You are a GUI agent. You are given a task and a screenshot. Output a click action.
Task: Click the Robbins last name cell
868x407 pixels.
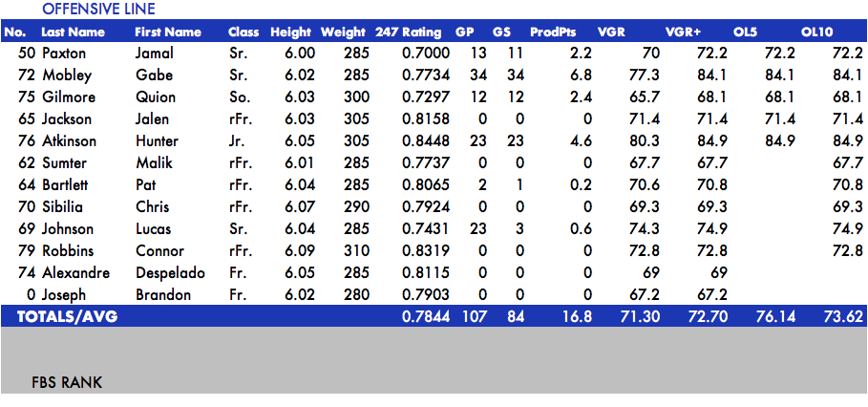click(68, 251)
